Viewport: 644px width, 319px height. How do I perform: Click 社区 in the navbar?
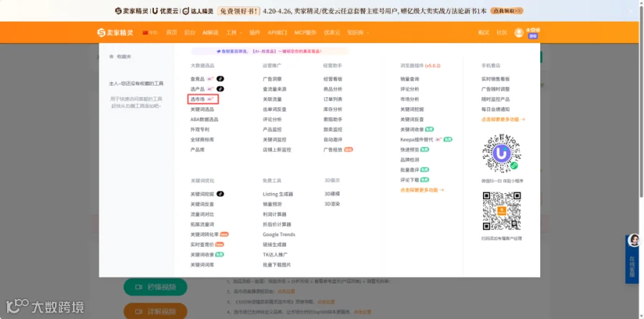point(502,32)
